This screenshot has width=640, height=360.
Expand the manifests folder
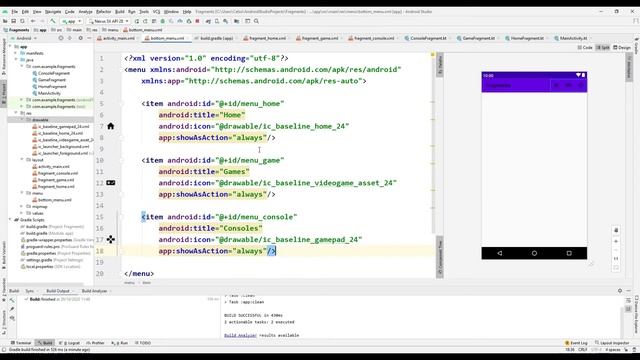coord(16,53)
